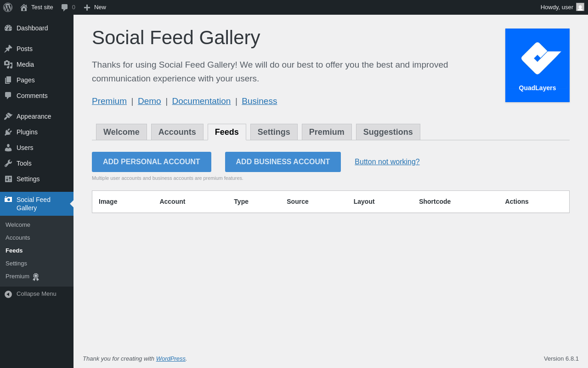Select Settings under Social Feed Gallery submenu
Screen dimensions: 588x368
pyautogui.click(x=16, y=264)
